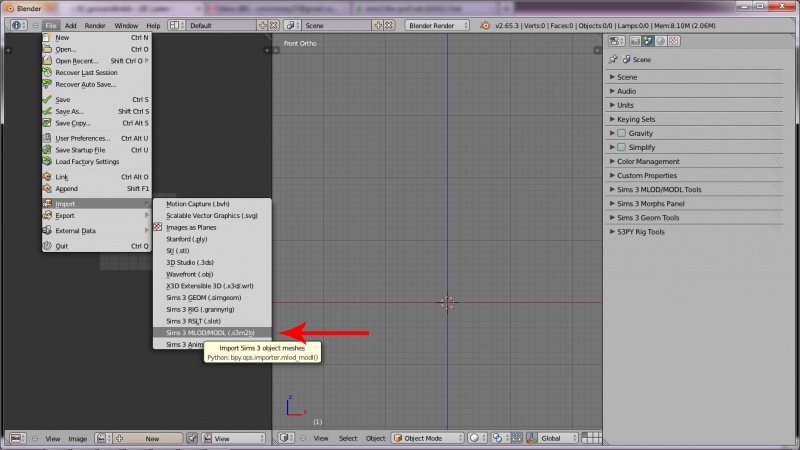Expand the Keying Sets panel
800x450 pixels.
click(695, 119)
